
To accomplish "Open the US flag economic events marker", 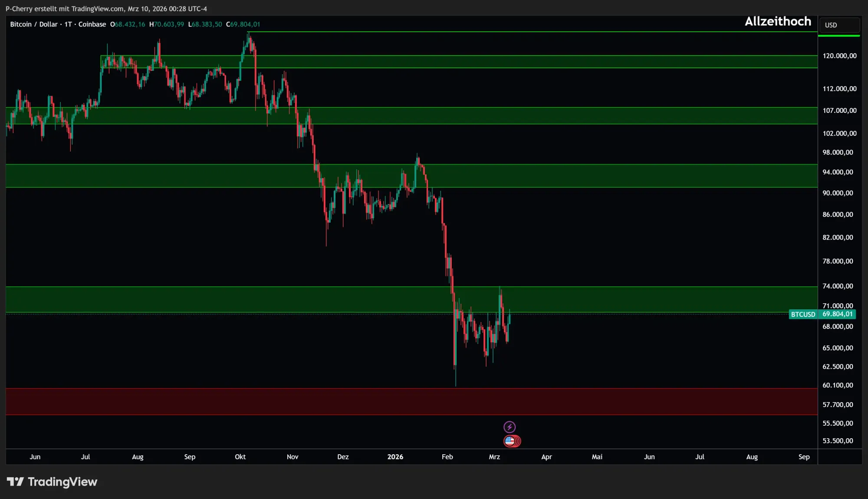I will pyautogui.click(x=510, y=441).
